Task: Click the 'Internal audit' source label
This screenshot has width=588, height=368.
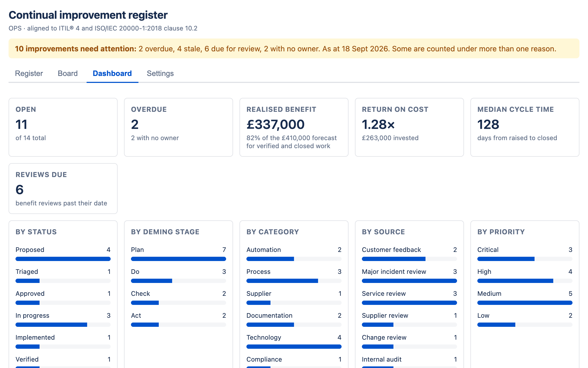Action: 382,359
